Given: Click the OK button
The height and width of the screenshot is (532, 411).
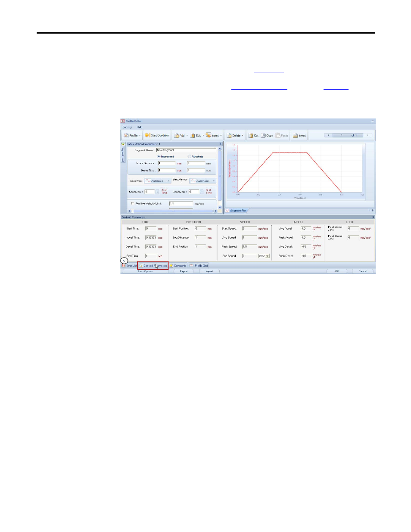Looking at the screenshot, I should point(337,271).
